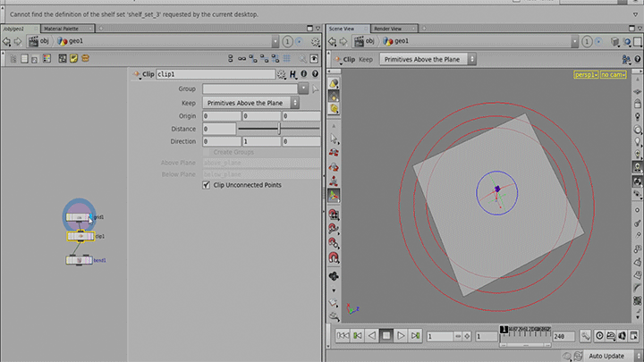Toggle the viewport lock icon on right toolbar

click(638, 104)
